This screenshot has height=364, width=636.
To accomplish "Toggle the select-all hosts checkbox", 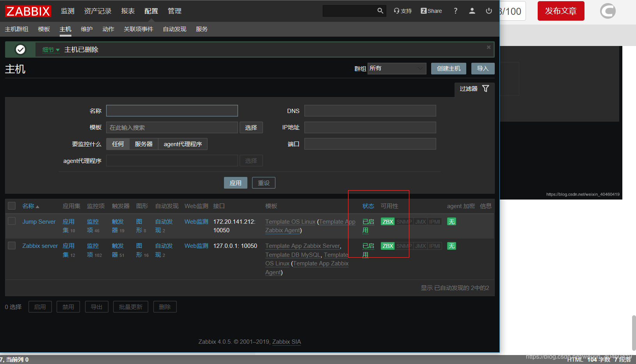I will (x=12, y=206).
